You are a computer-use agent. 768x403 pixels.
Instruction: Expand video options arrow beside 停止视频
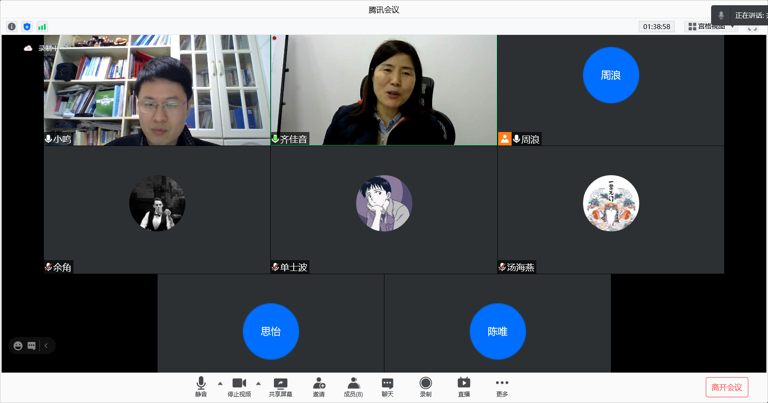point(258,383)
